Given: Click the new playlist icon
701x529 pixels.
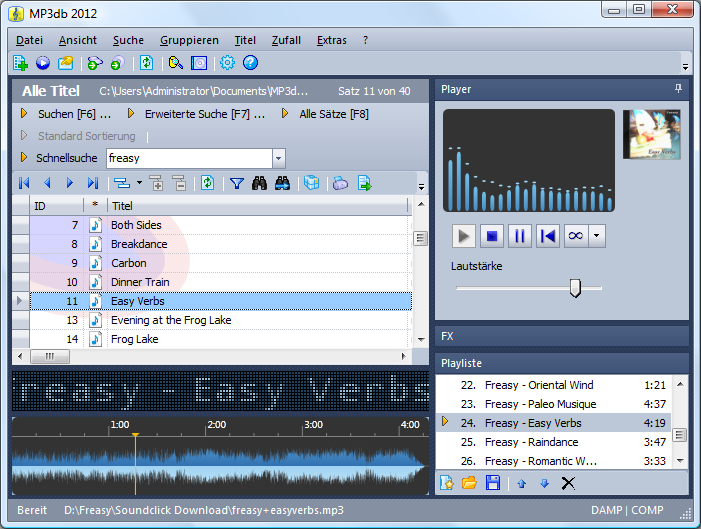Looking at the screenshot, I should click(x=447, y=483).
